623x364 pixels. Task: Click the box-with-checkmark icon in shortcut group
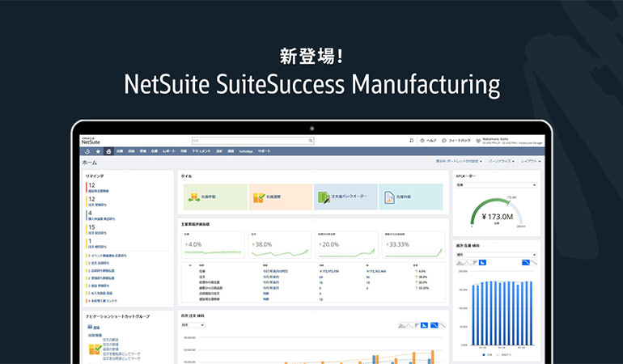[95, 349]
